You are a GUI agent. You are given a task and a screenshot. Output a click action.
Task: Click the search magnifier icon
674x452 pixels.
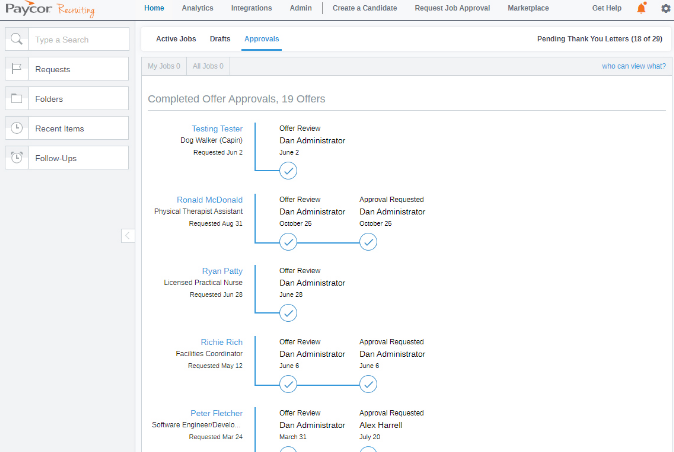[x=17, y=39]
